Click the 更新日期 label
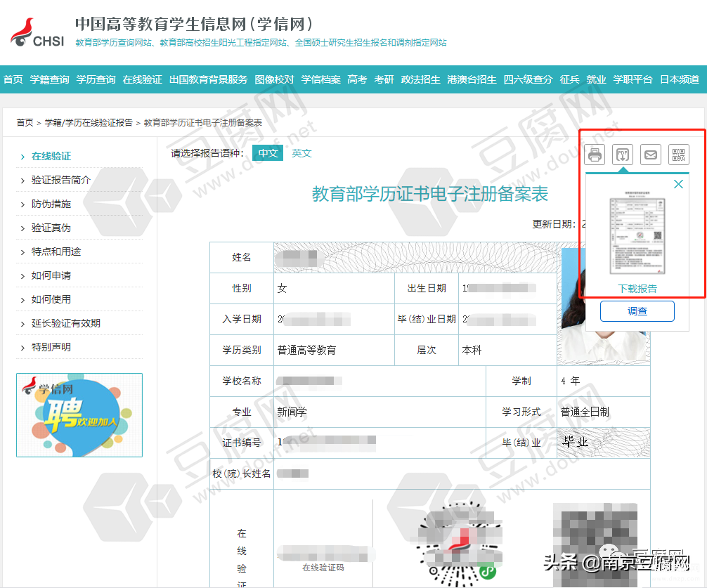707x588 pixels. pyautogui.click(x=554, y=224)
